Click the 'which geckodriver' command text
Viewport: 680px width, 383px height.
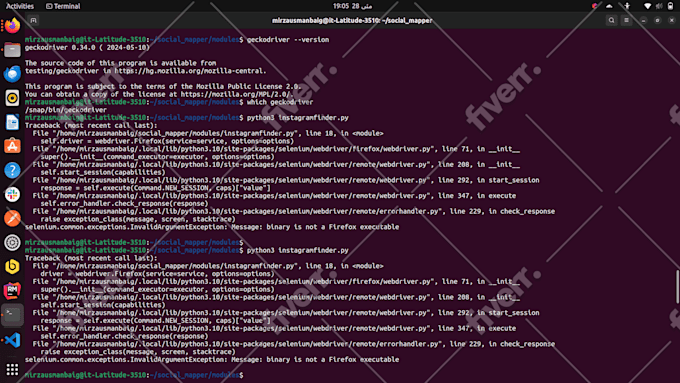(x=280, y=102)
